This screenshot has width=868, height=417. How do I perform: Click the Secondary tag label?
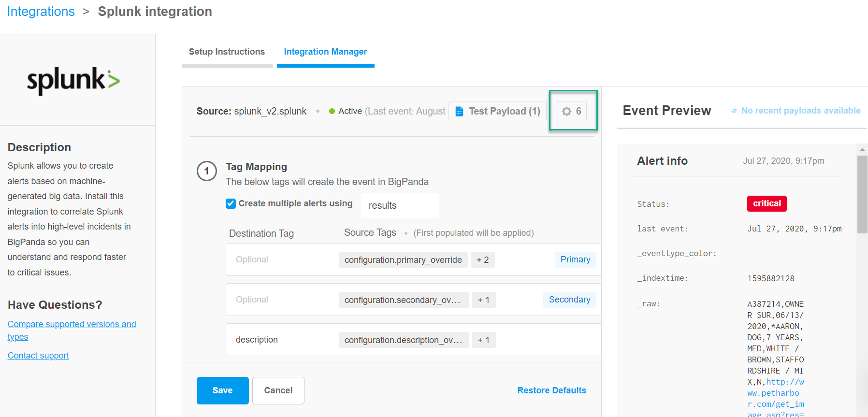pos(569,300)
